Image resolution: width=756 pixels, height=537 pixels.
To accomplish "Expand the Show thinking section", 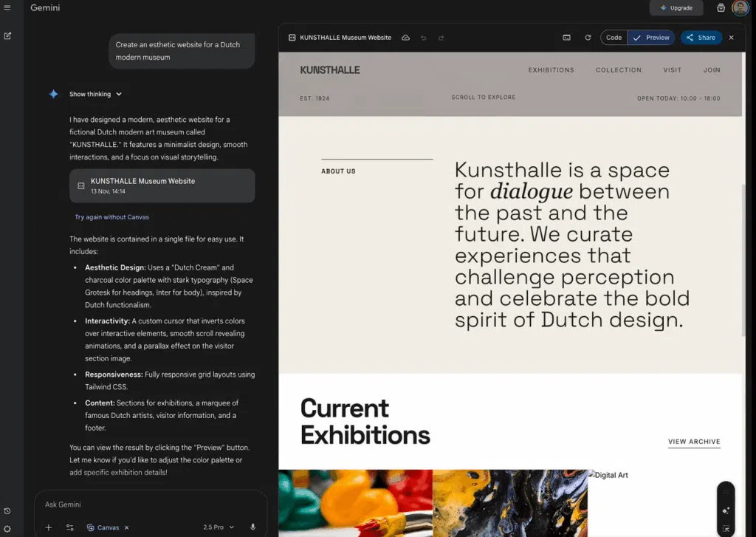I will pos(95,95).
